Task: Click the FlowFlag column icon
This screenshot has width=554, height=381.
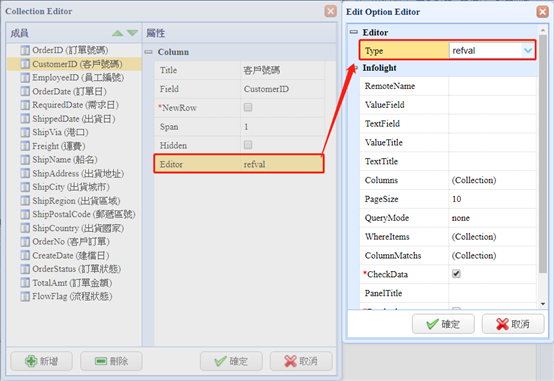Action: pyautogui.click(x=25, y=297)
